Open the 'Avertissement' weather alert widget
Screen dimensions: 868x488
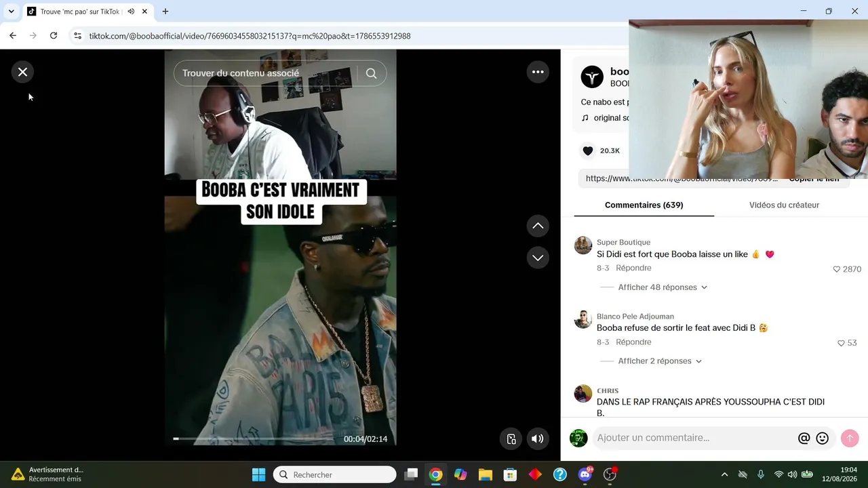47,474
